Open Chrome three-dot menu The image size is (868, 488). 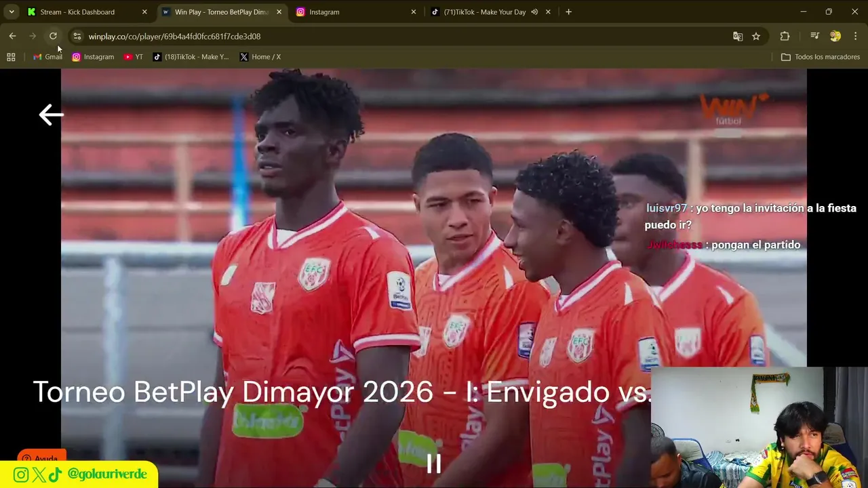855,36
